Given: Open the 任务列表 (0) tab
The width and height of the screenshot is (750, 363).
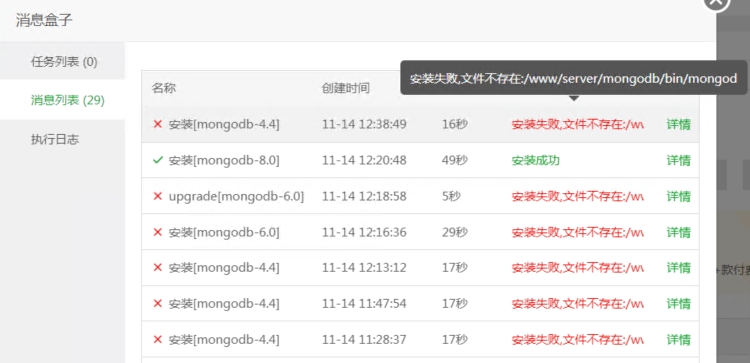Looking at the screenshot, I should point(64,62).
